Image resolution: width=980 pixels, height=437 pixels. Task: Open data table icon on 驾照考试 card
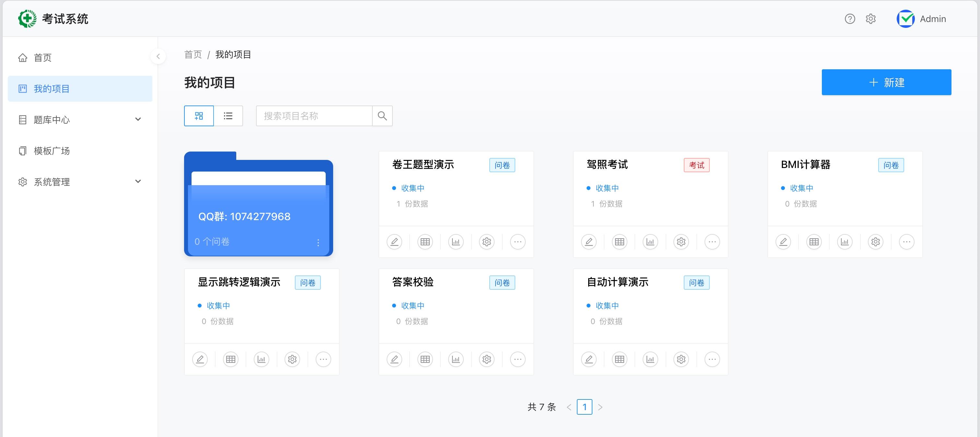619,242
